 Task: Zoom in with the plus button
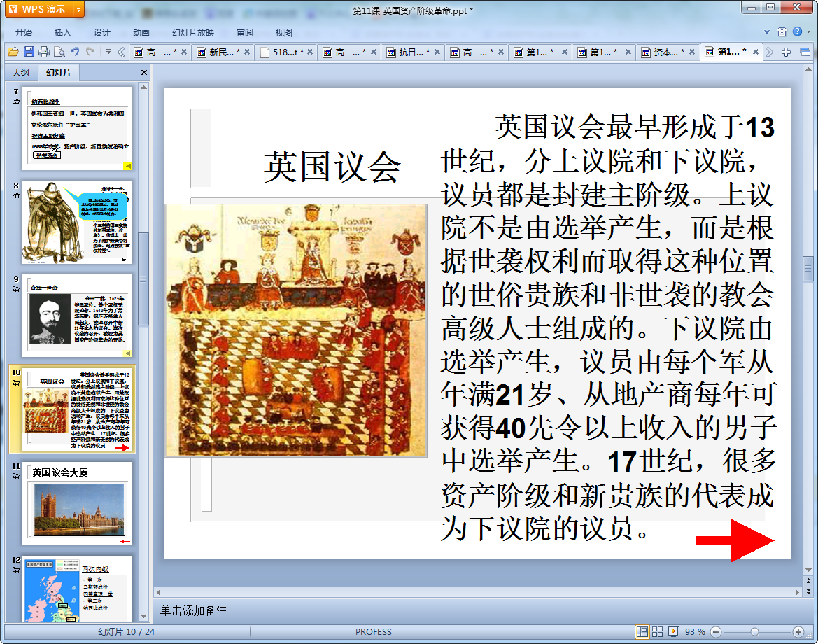[798, 632]
